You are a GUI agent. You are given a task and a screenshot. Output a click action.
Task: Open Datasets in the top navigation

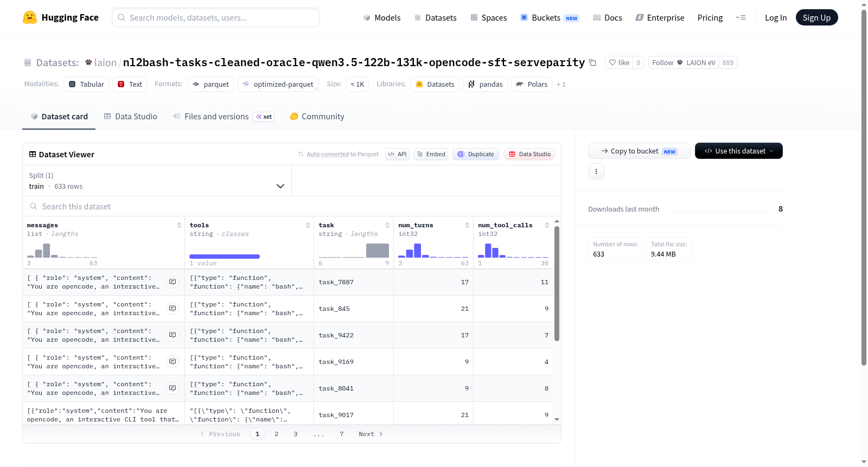(435, 17)
